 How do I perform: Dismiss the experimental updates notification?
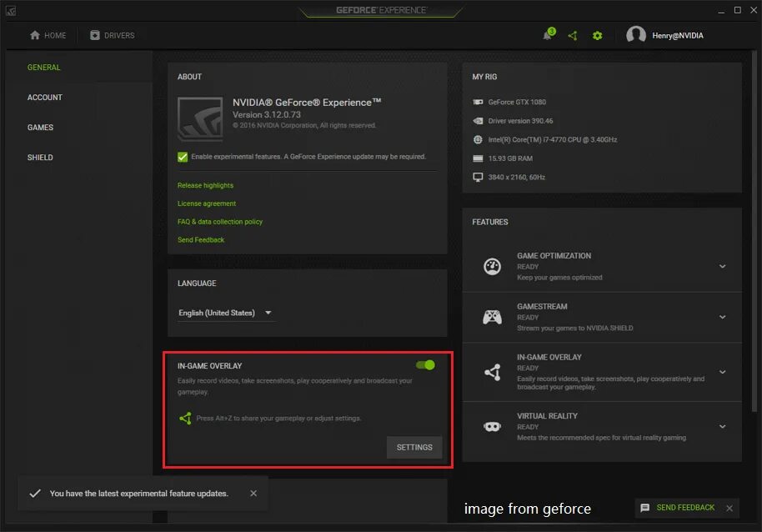pos(253,493)
